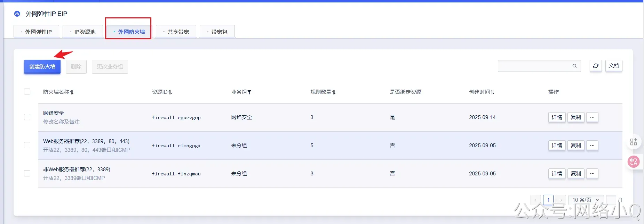Click the search magnifier icon
The width and height of the screenshot is (644, 224).
(574, 66)
